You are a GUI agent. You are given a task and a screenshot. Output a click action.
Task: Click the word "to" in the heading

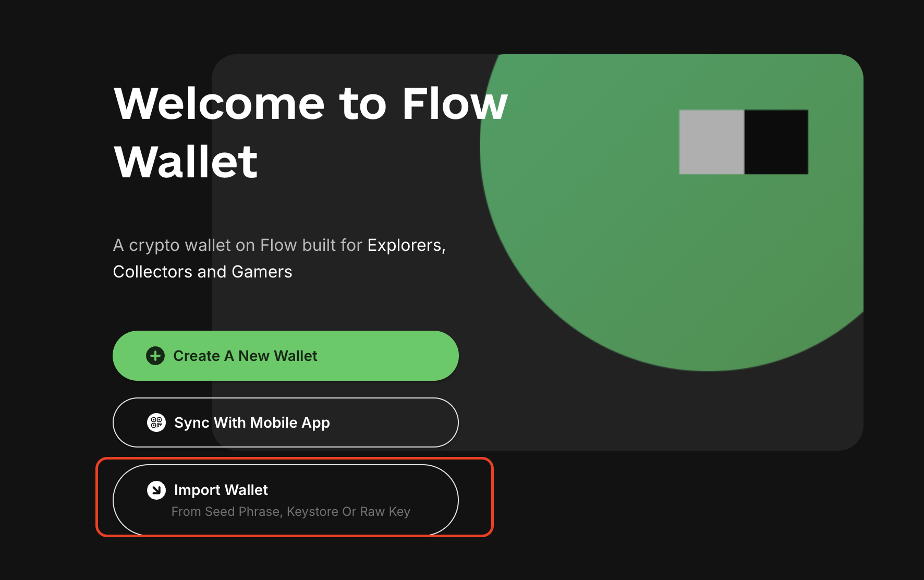pos(363,104)
